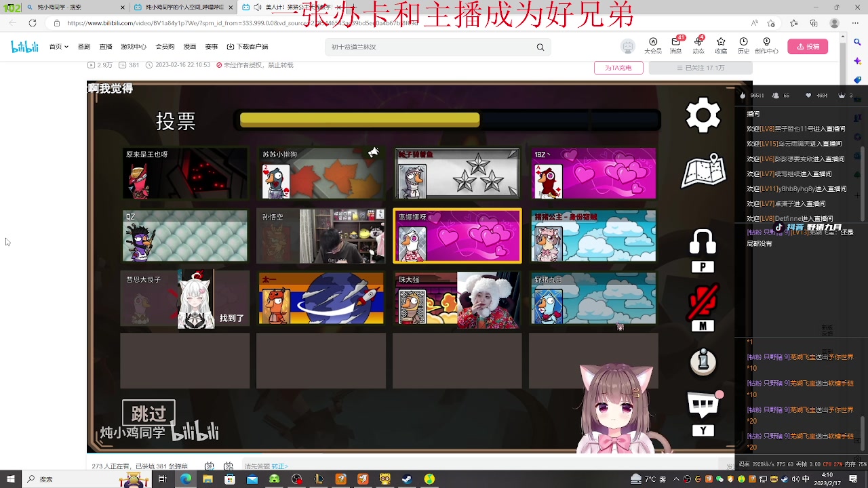Open the statue info icon in game sidebar
This screenshot has height=488, width=868.
point(703,362)
